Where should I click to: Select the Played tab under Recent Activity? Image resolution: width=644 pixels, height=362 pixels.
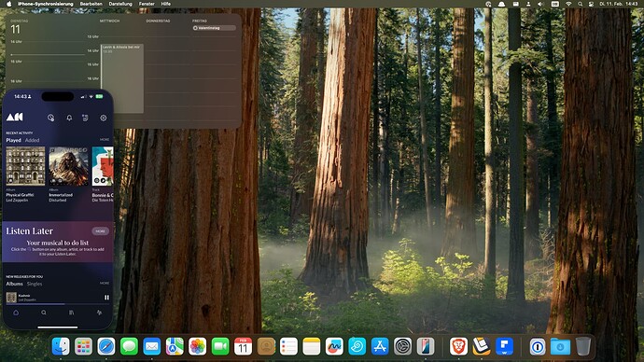point(14,140)
